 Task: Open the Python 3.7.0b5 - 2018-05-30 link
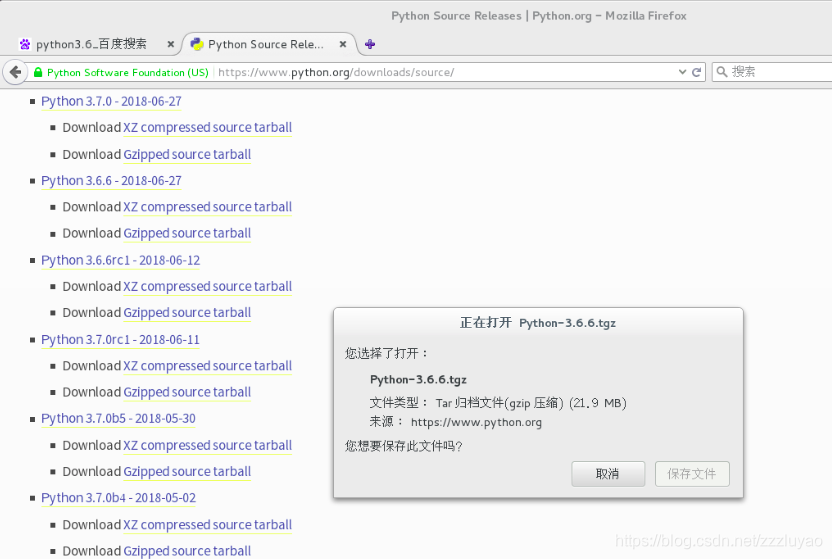coord(118,418)
